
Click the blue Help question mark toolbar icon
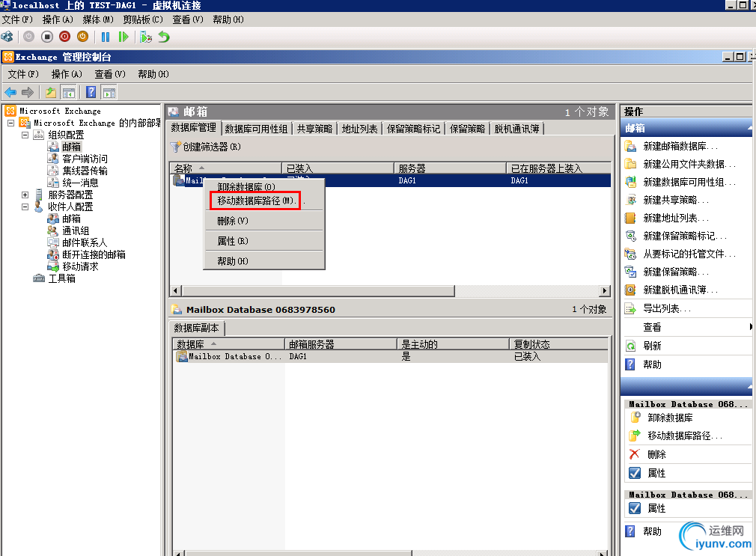(x=91, y=92)
